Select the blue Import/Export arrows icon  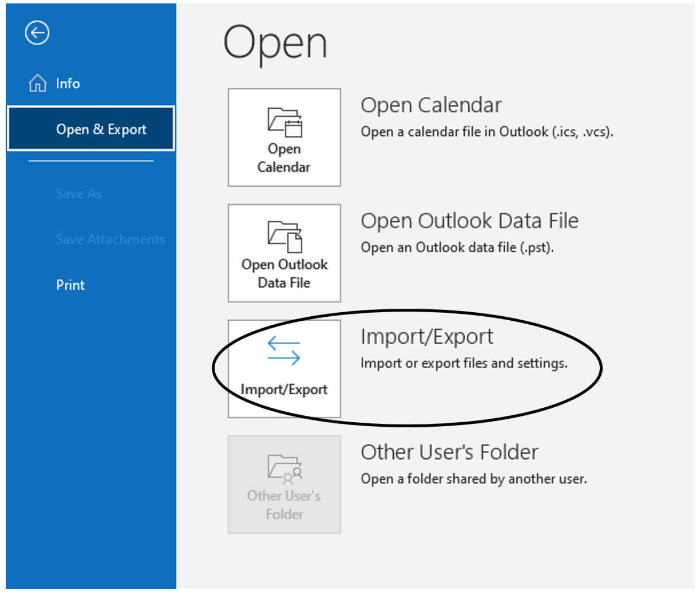(x=284, y=351)
